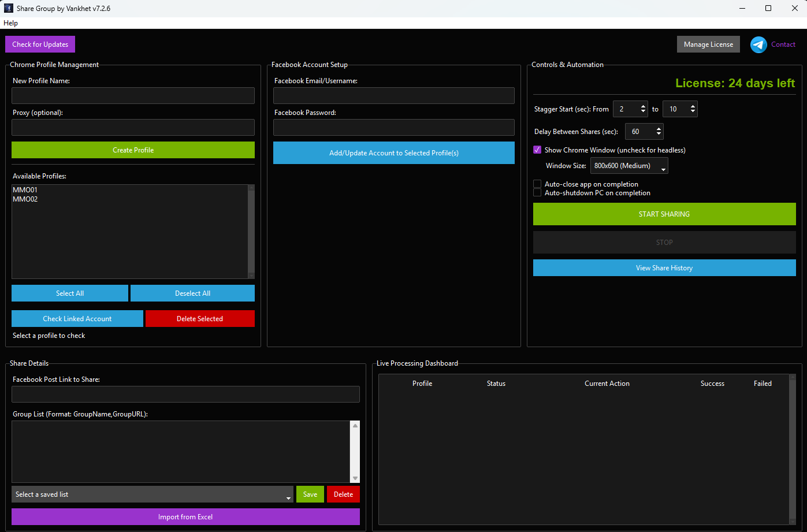Click the red Delete saved list button
The height and width of the screenshot is (532, 807).
pyautogui.click(x=343, y=494)
